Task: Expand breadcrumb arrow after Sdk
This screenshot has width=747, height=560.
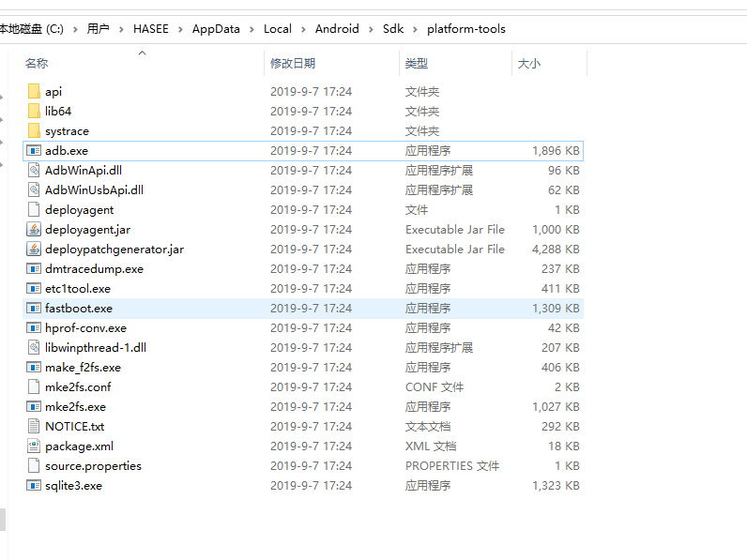Action: click(x=416, y=29)
